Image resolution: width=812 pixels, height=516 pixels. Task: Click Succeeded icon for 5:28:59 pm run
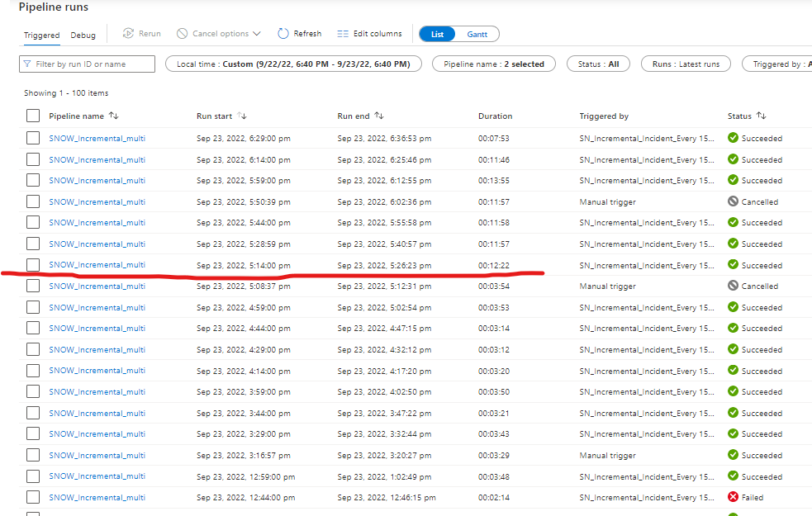pos(733,244)
